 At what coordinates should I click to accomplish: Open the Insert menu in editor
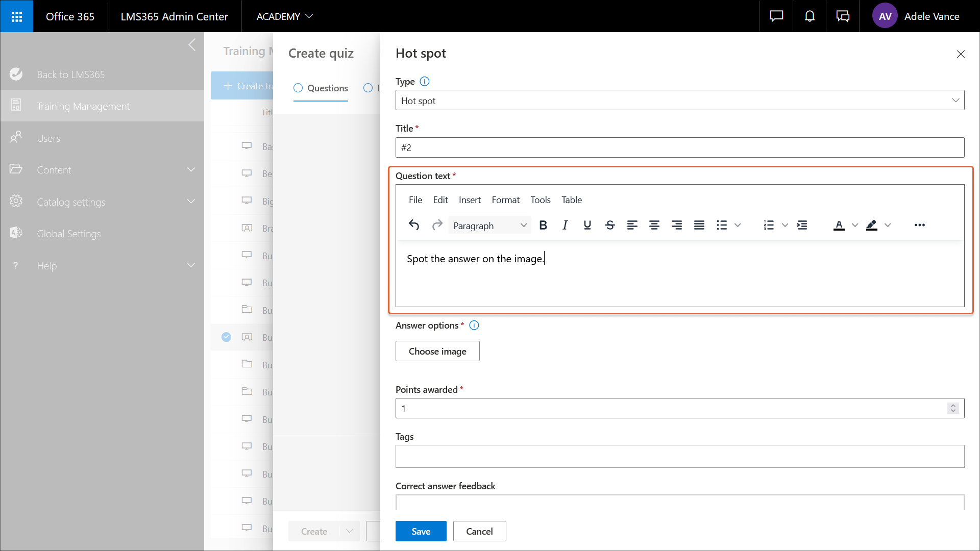[x=469, y=200]
